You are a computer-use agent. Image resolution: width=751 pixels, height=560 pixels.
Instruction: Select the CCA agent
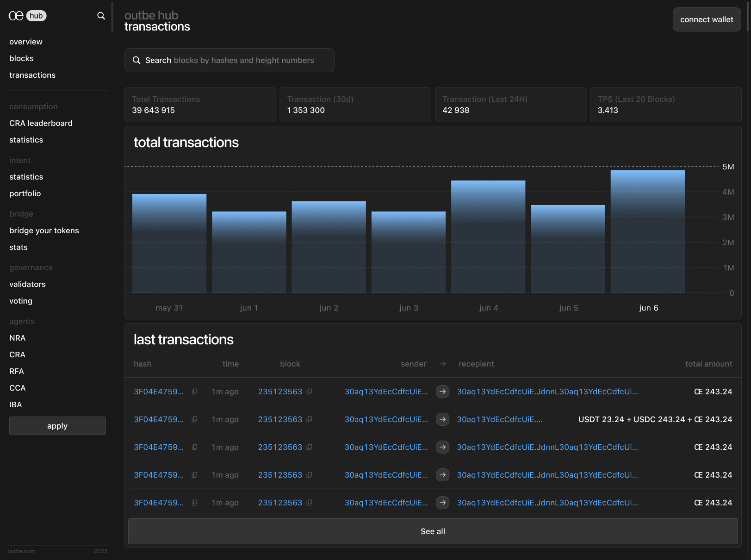pyautogui.click(x=18, y=388)
